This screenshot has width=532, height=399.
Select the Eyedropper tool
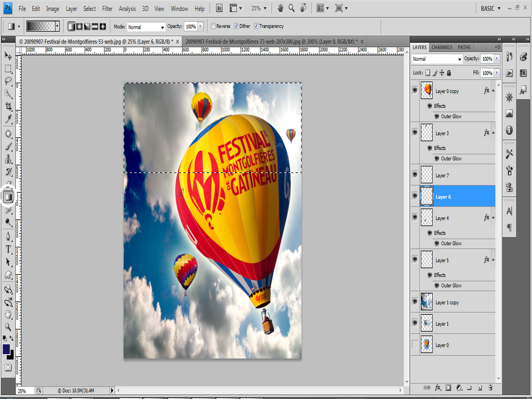point(8,119)
